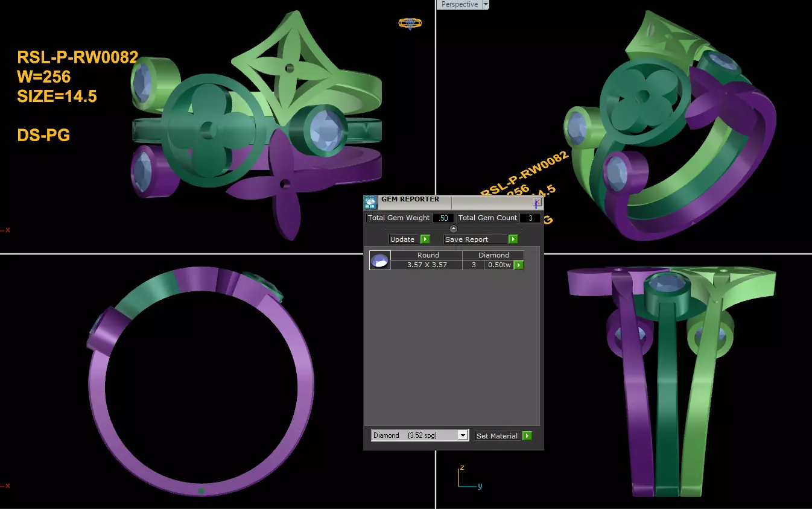Click the Update button label
Image resolution: width=812 pixels, height=509 pixels.
[402, 239]
